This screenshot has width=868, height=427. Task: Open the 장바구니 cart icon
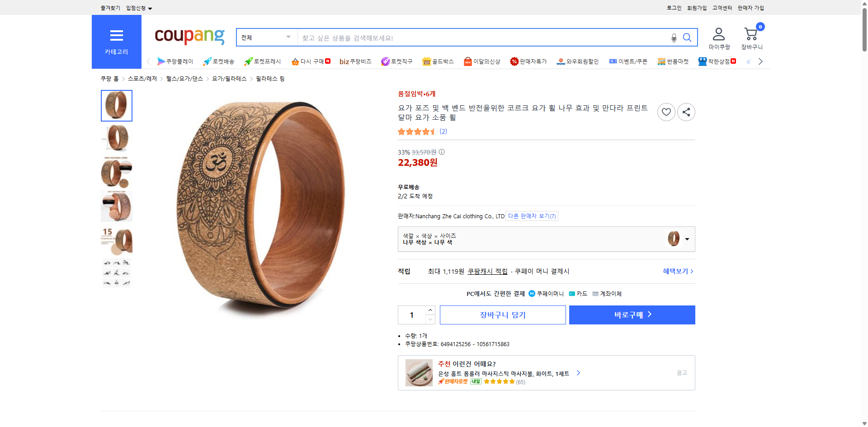click(750, 34)
